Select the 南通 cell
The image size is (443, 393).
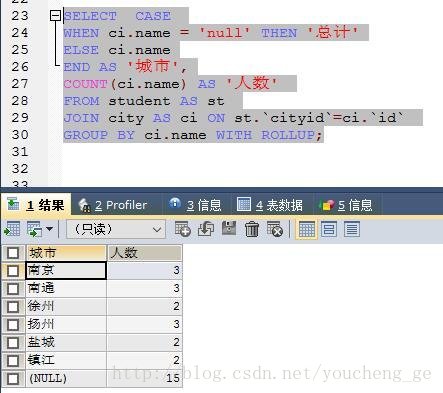[66, 288]
